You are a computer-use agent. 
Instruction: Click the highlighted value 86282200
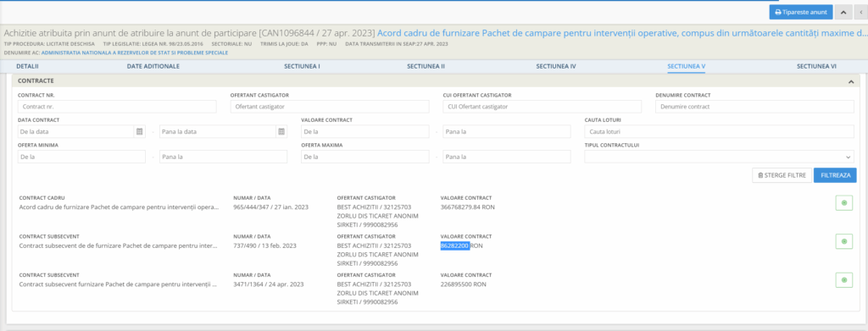point(455,245)
